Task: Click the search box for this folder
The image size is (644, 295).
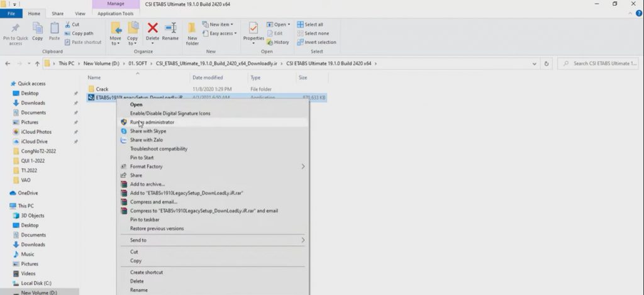Action: point(599,64)
